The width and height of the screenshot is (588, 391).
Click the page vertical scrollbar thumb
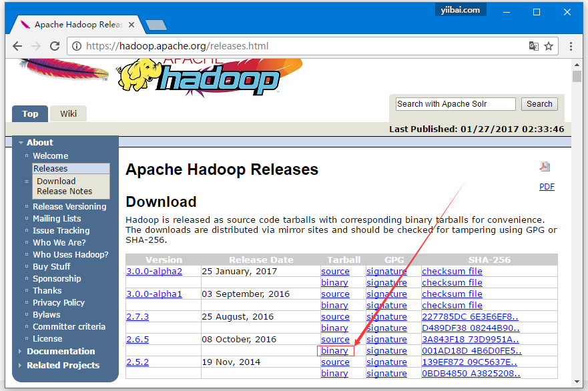click(577, 76)
